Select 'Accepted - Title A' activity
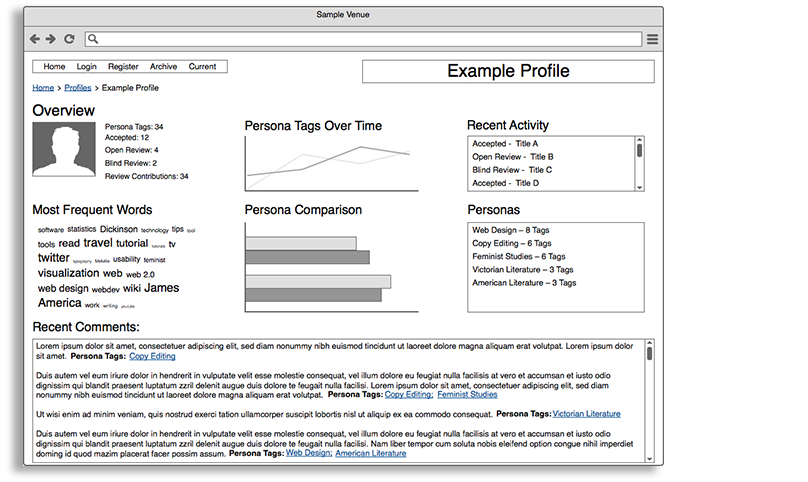 tap(505, 144)
